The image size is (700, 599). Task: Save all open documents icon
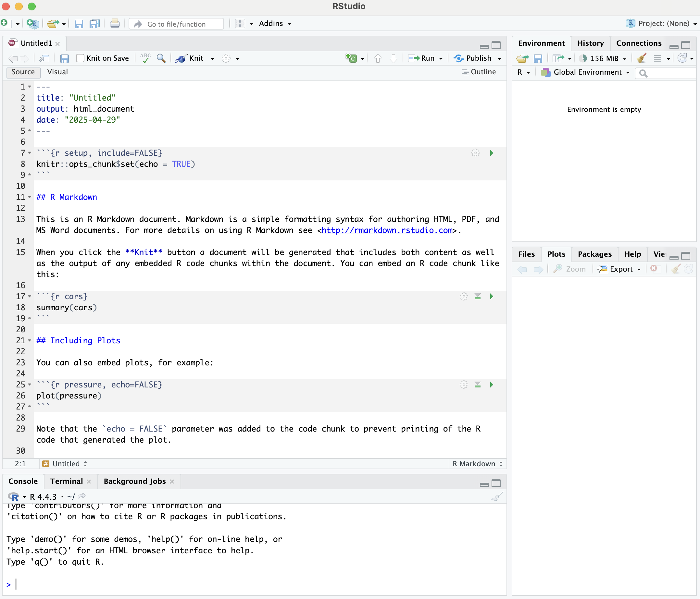click(94, 24)
